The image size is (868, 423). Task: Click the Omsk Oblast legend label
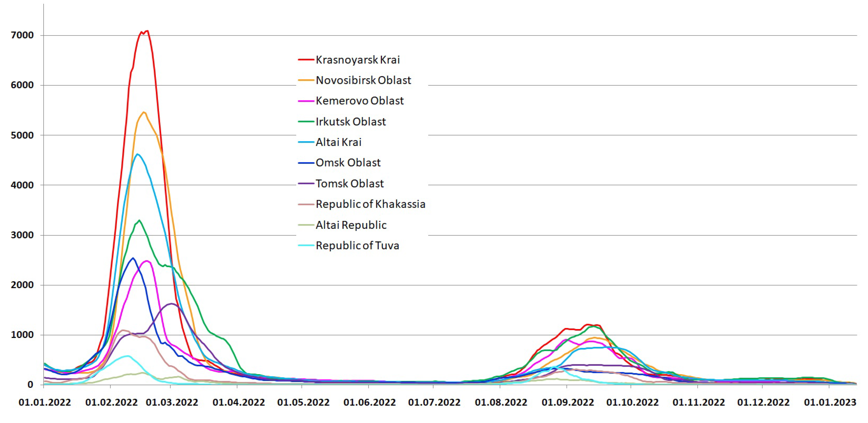pos(348,163)
